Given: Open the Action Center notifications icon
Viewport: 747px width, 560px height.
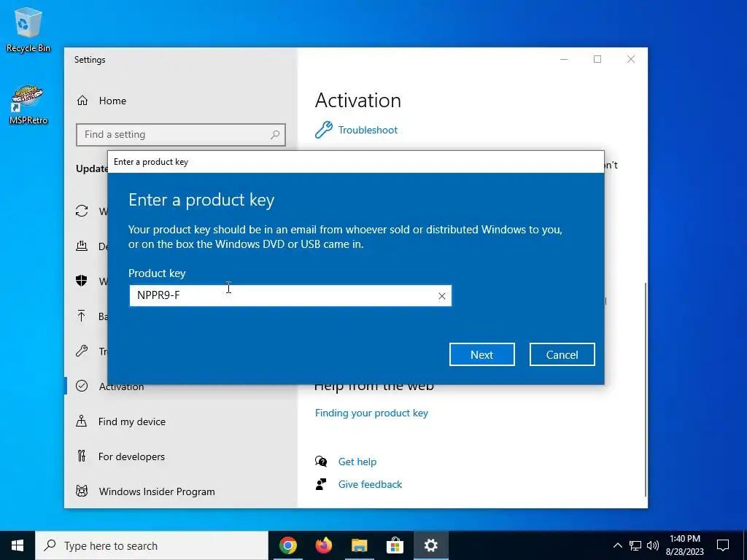Looking at the screenshot, I should click(x=723, y=545).
